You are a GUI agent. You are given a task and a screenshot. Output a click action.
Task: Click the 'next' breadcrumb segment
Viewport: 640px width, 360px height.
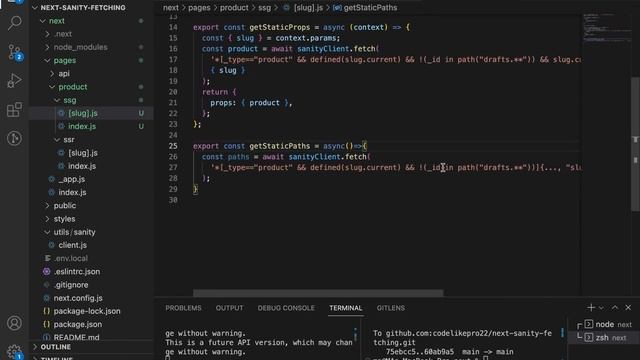pos(171,8)
